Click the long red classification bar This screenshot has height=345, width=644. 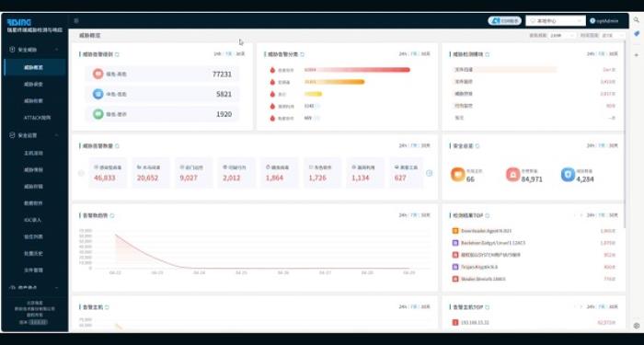click(x=357, y=70)
